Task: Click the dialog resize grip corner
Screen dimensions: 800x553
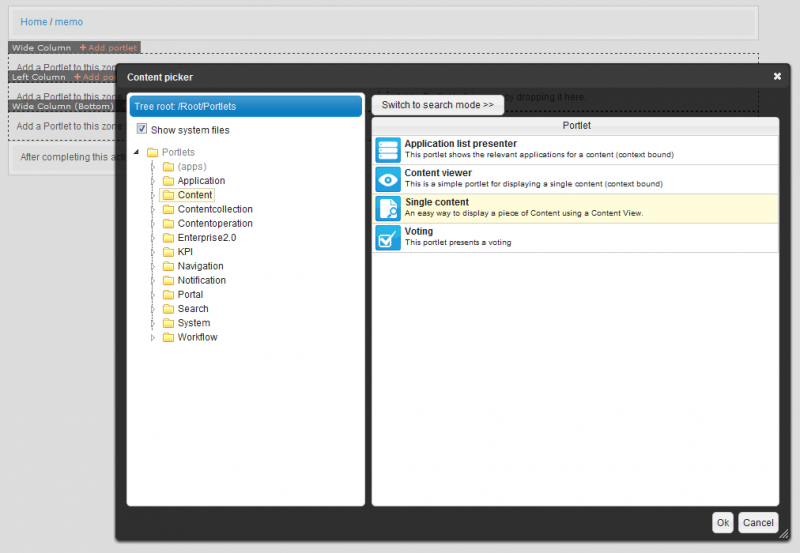Action: [x=784, y=534]
